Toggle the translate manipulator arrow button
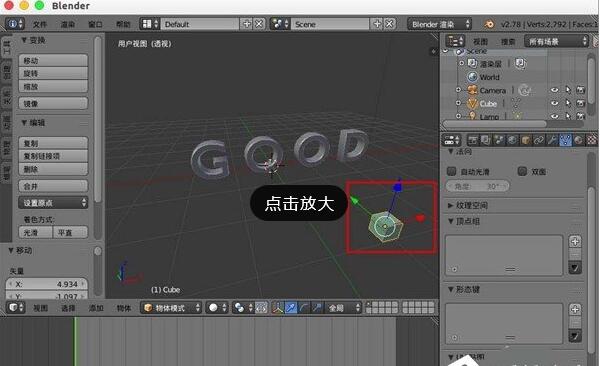Image resolution: width=600 pixels, height=366 pixels. point(291,307)
